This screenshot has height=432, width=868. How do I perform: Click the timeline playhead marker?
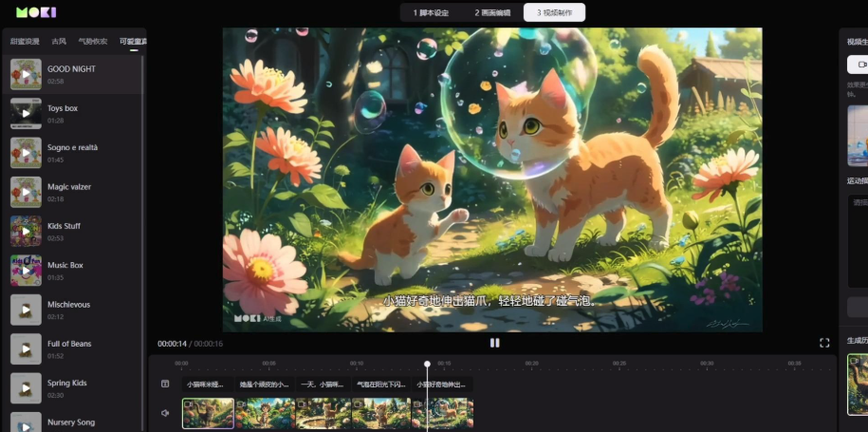(x=427, y=364)
